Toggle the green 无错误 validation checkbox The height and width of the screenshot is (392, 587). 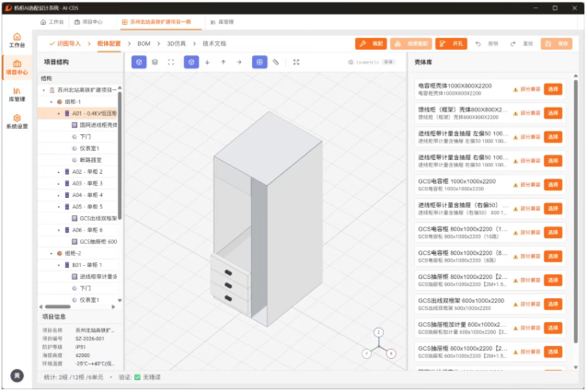pos(137,377)
